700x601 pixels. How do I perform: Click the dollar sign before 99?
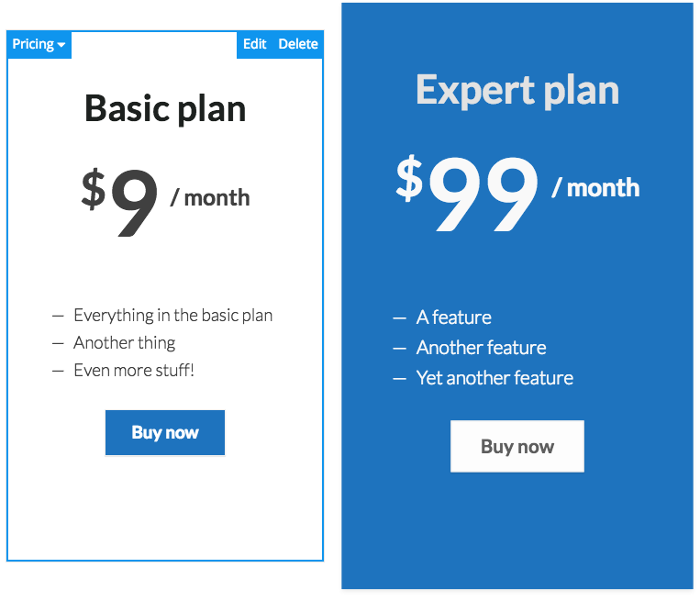tap(409, 178)
